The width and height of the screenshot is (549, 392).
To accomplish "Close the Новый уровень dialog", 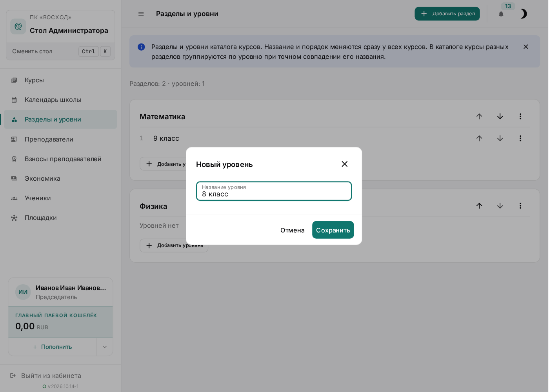I will pos(345,164).
